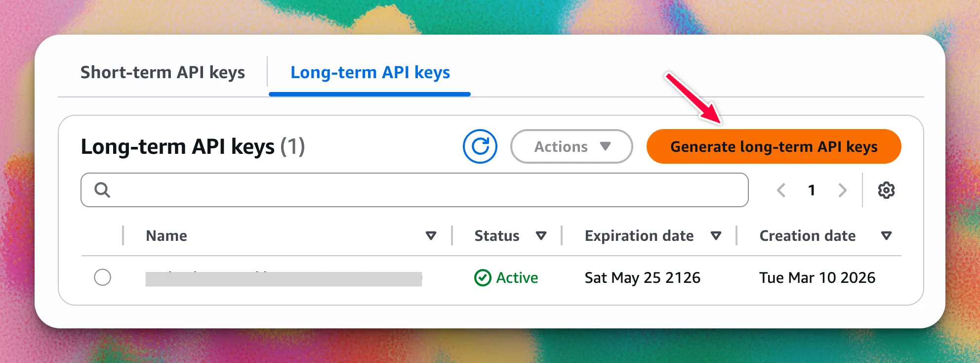Select the Long-term API keys tab
Image resolution: width=980 pixels, height=363 pixels.
click(370, 72)
